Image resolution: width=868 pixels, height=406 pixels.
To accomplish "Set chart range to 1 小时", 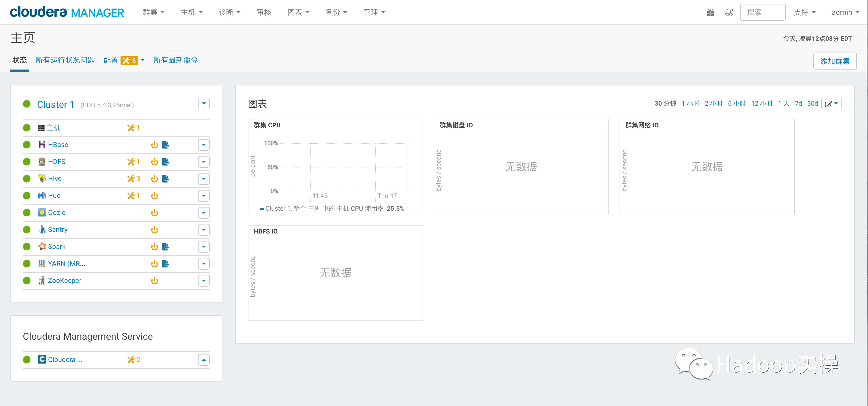I will point(690,103).
